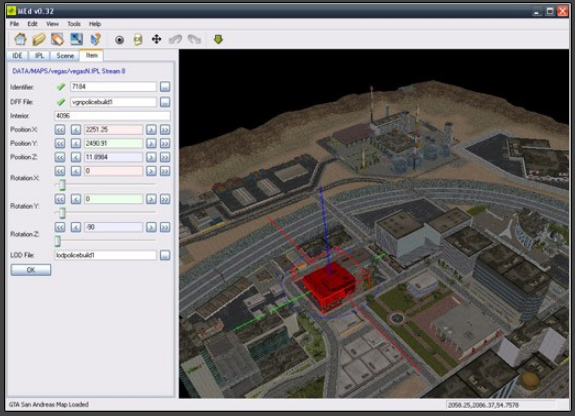Select the Item tab
Screen dimensions: 575x416
(x=92, y=55)
